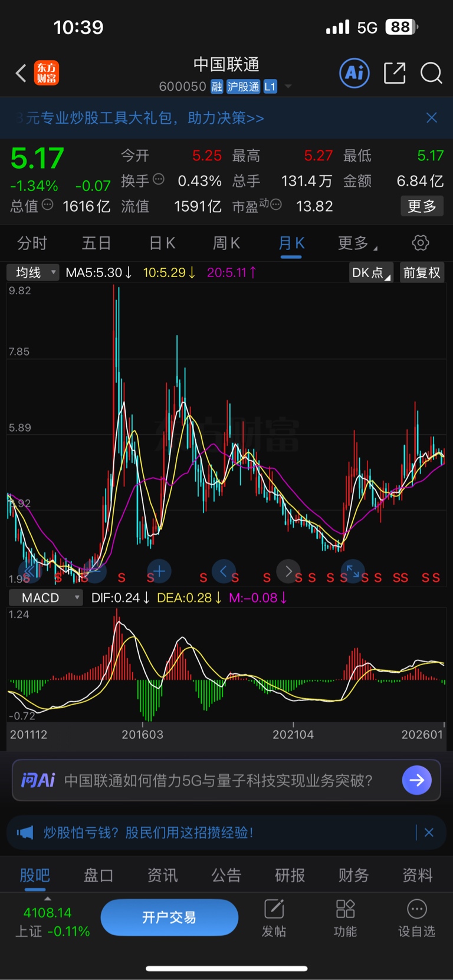Viewport: 453px width, 980px height.
Task: Submit the 问Ai question arrow
Action: [417, 780]
